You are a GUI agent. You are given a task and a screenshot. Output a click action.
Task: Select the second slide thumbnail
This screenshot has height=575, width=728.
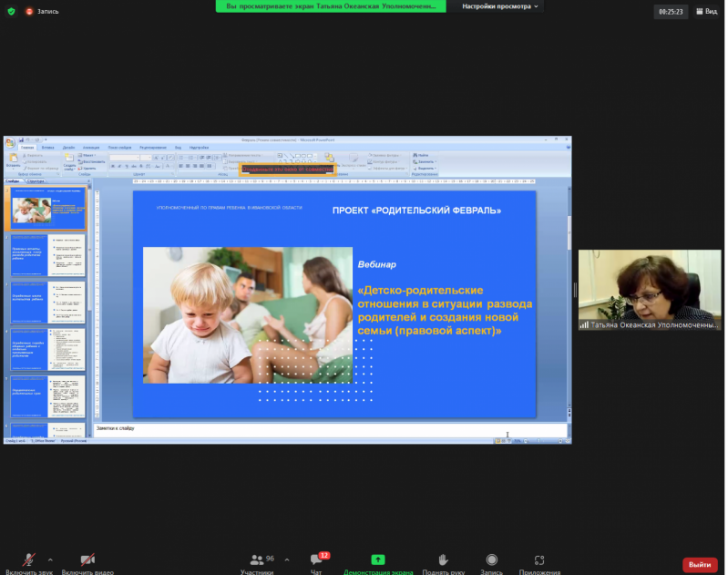click(x=47, y=254)
